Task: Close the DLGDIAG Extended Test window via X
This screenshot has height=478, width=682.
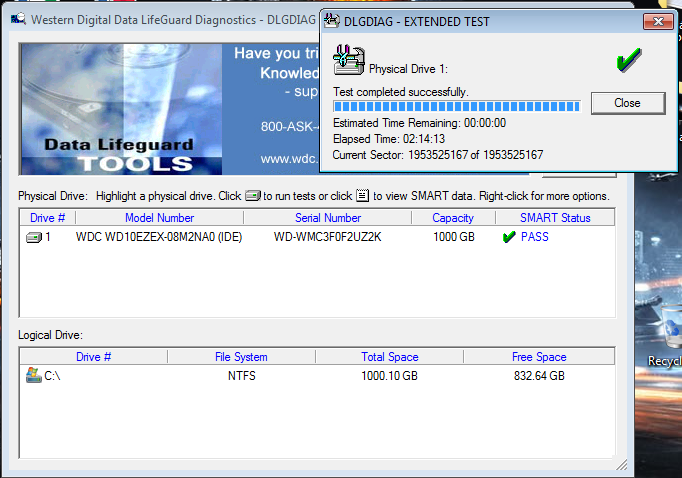Action: click(658, 21)
